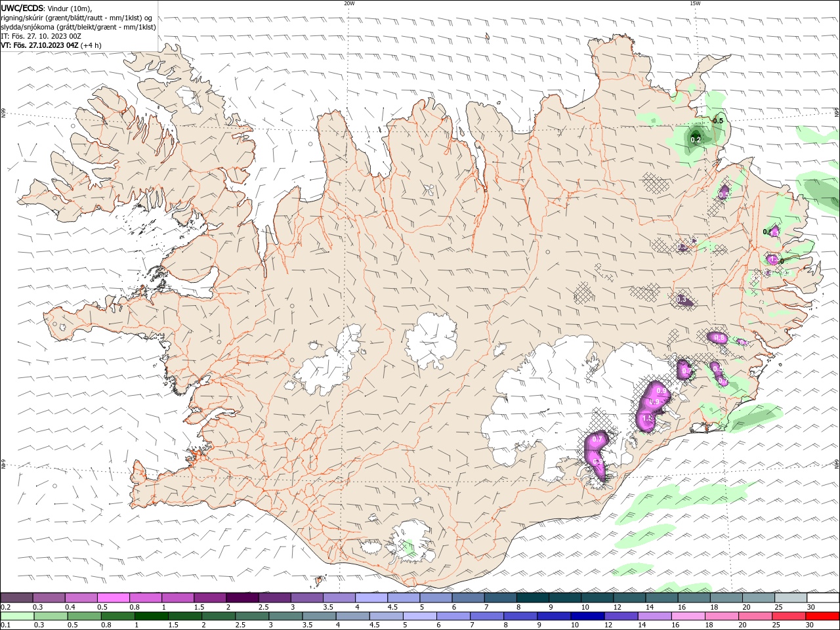
Task: Click the 20W longitude label at the map top
Action: [349, 3]
